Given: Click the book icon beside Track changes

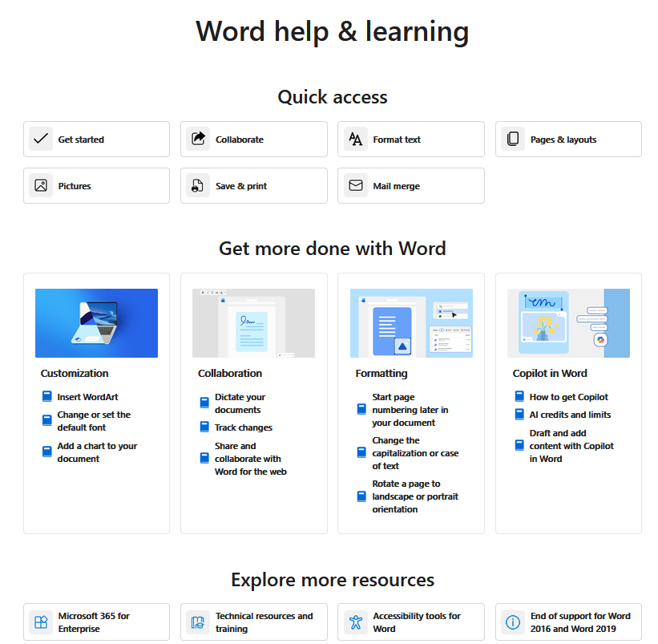Looking at the screenshot, I should [x=204, y=427].
